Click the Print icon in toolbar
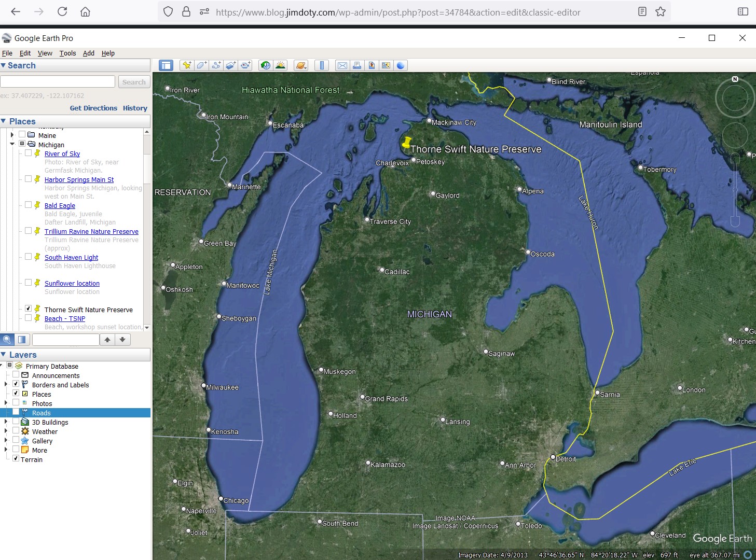The height and width of the screenshot is (560, 756). pyautogui.click(x=357, y=65)
